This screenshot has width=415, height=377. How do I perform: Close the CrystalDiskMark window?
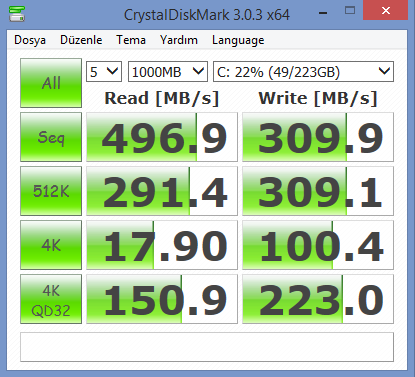click(386, 11)
